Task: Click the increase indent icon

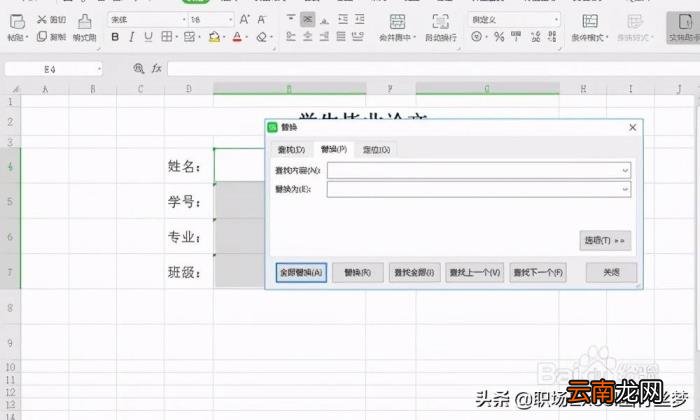Action: [x=359, y=19]
